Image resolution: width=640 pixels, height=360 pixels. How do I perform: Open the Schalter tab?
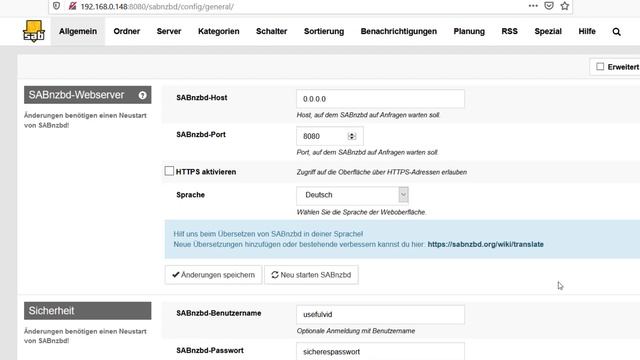pos(271,31)
